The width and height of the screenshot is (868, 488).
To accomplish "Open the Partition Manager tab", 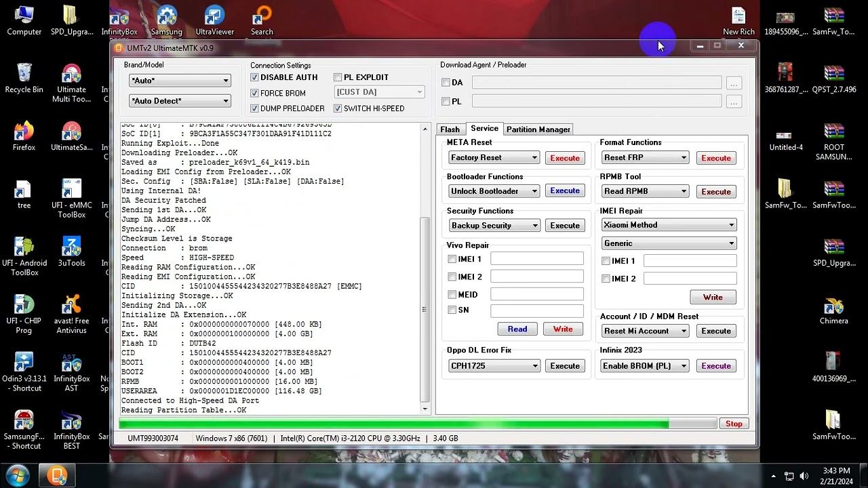I will (538, 129).
